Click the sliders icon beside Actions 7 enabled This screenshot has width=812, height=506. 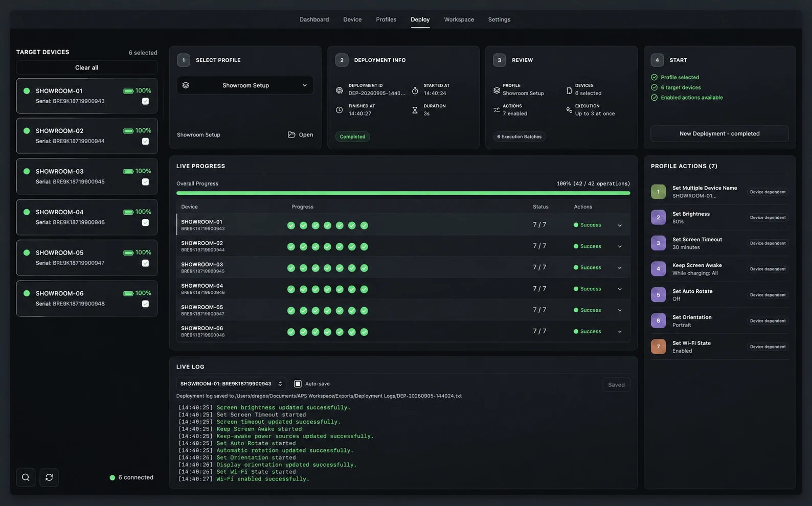point(497,110)
